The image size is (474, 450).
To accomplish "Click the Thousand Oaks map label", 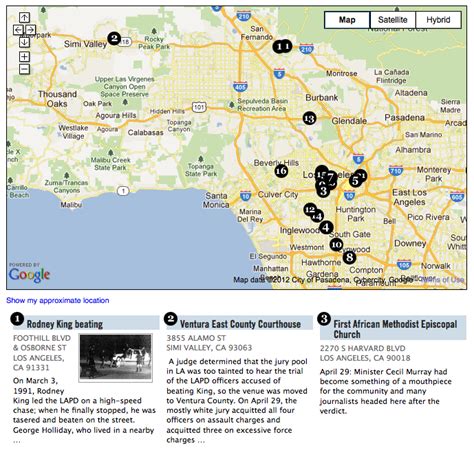I will pos(57,99).
